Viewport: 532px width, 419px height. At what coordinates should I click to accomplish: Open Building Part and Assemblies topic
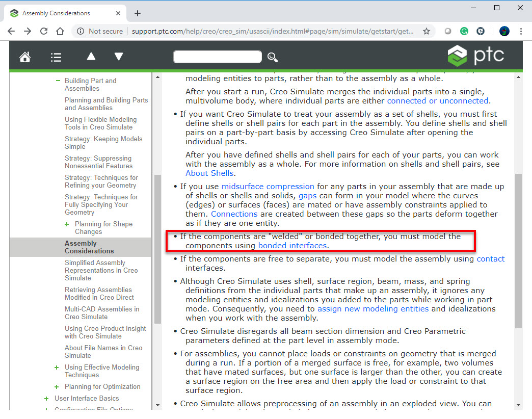coord(90,85)
